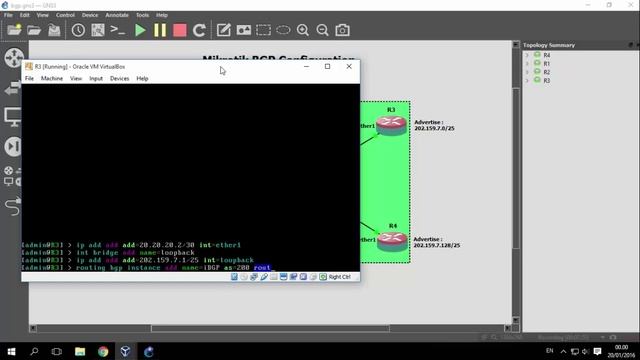Click VirtualBox mouse integration green icon
Screen dimensions: 640x360
pyautogui.click(x=323, y=277)
